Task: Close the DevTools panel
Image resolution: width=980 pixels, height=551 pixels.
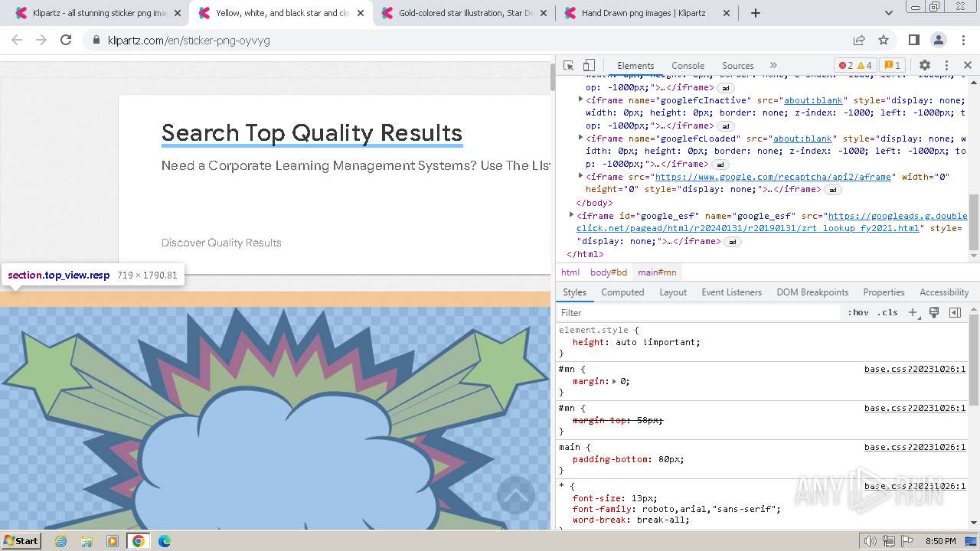Action: click(x=967, y=66)
